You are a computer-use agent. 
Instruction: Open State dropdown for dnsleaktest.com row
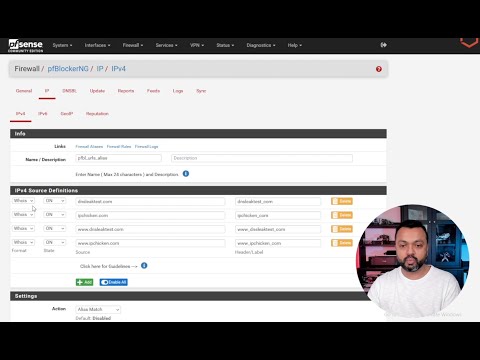55,201
